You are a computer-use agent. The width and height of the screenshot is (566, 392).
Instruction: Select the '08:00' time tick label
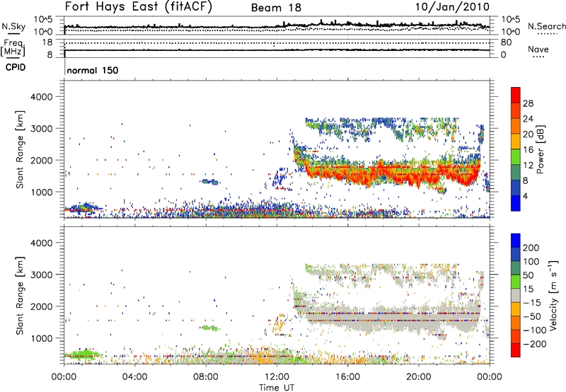click(206, 377)
